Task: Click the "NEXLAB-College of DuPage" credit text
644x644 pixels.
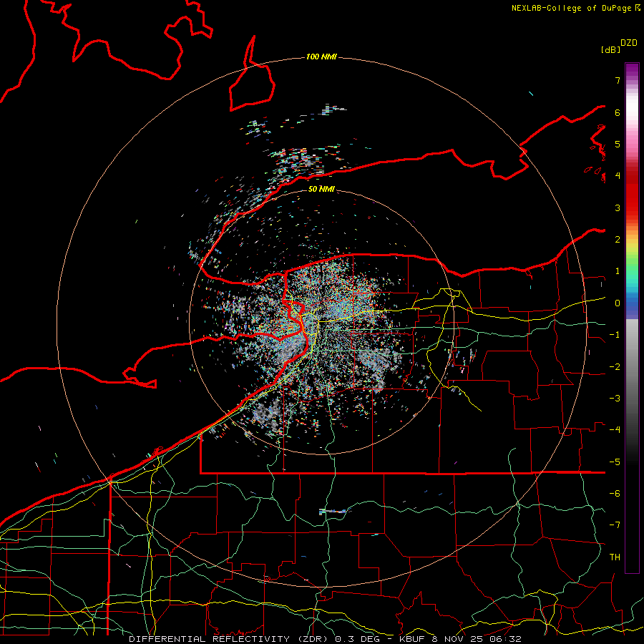Action: [x=571, y=8]
